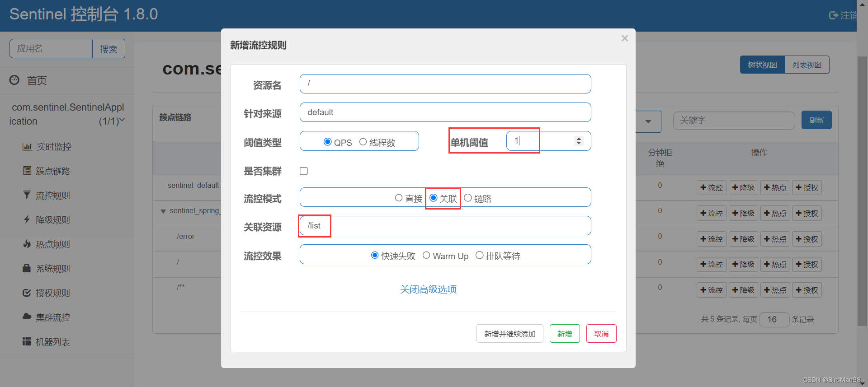Focus the 针对来源 input containing default
Viewport: 868px width, 387px height.
445,112
